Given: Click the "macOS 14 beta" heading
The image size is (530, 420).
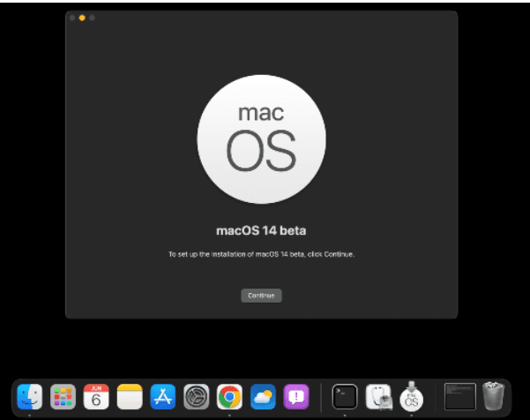Looking at the screenshot, I should [261, 231].
